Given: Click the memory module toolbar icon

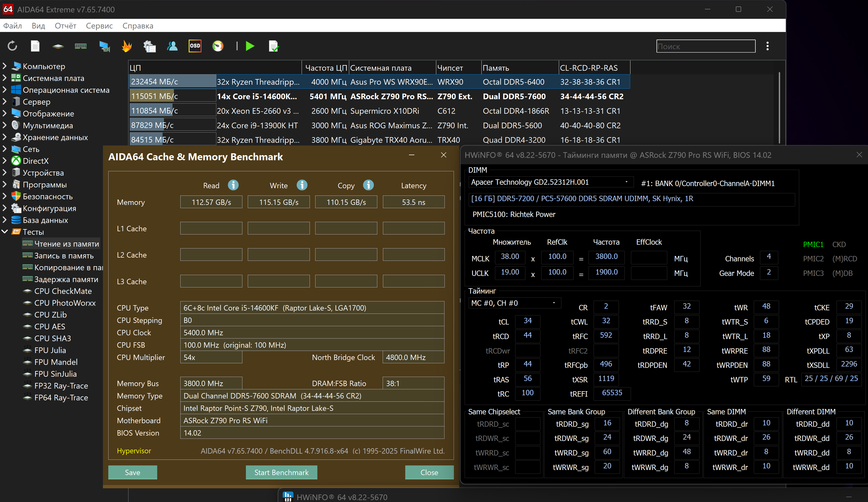Looking at the screenshot, I should point(81,46).
